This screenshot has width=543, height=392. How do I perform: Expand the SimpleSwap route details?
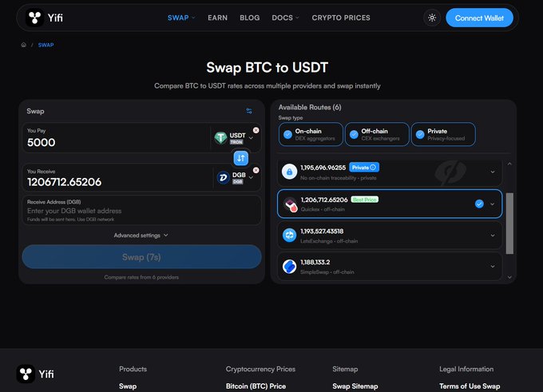tap(493, 267)
